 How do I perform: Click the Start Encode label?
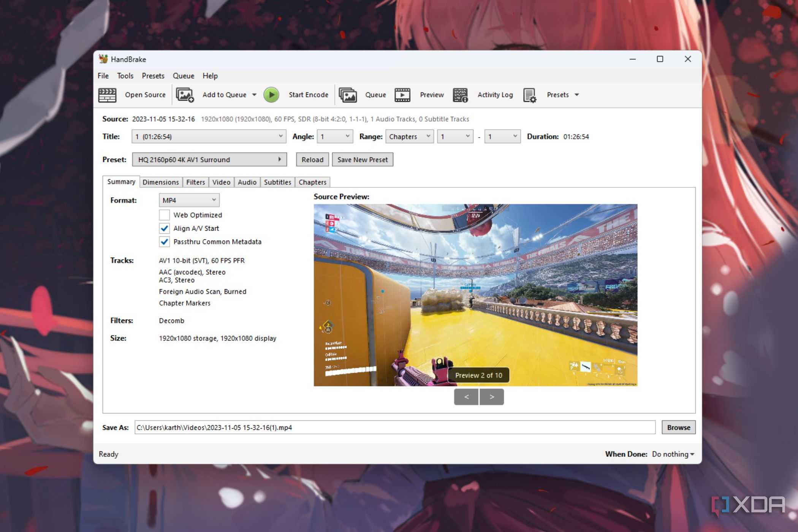tap(309, 95)
